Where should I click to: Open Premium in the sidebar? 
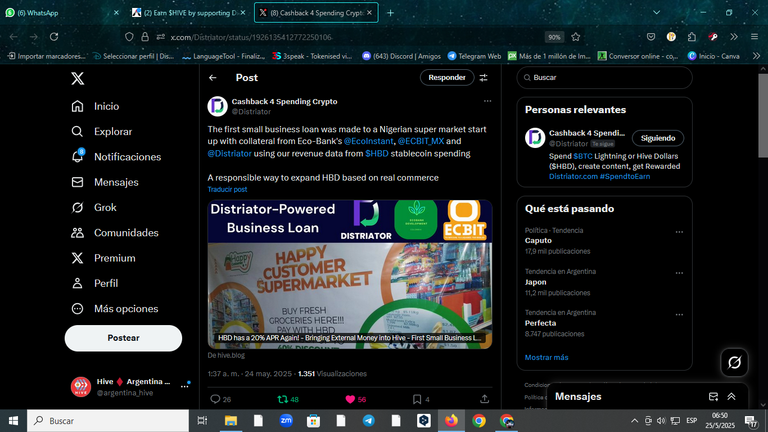pyautogui.click(x=103, y=258)
